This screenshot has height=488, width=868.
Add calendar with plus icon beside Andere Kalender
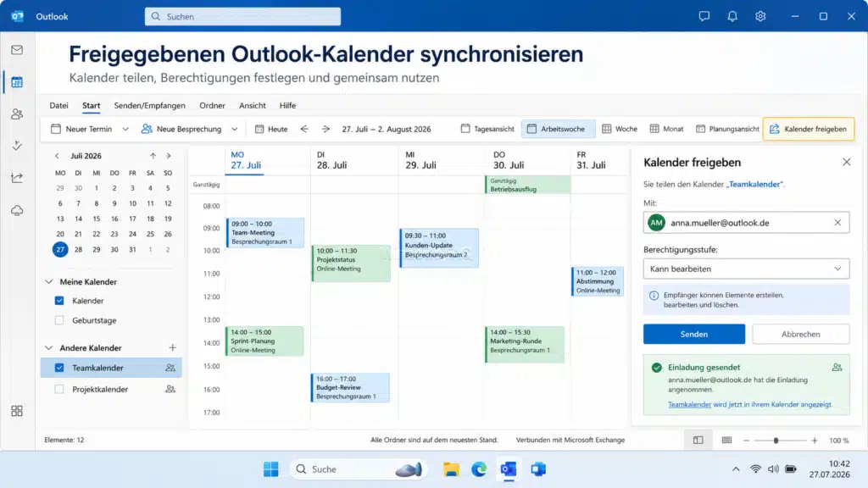[x=173, y=347]
